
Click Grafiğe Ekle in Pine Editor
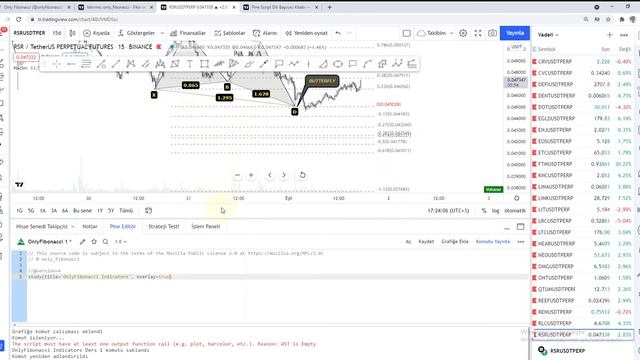pyautogui.click(x=455, y=242)
